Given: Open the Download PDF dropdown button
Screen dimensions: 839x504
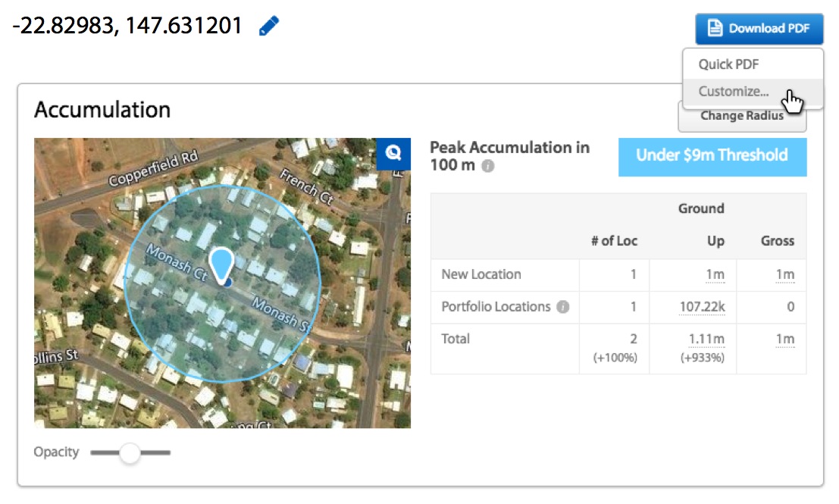Looking at the screenshot, I should (x=759, y=28).
